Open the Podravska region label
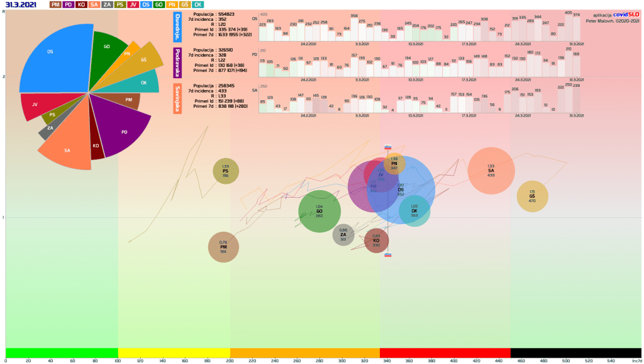 177,62
